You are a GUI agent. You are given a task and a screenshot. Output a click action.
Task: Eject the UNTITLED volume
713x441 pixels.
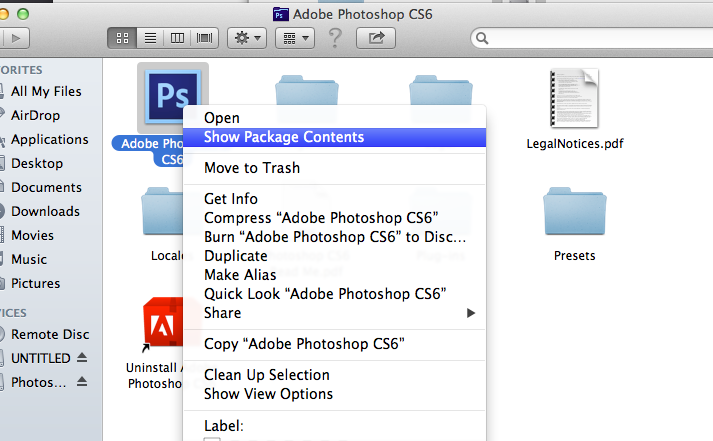click(x=82, y=357)
